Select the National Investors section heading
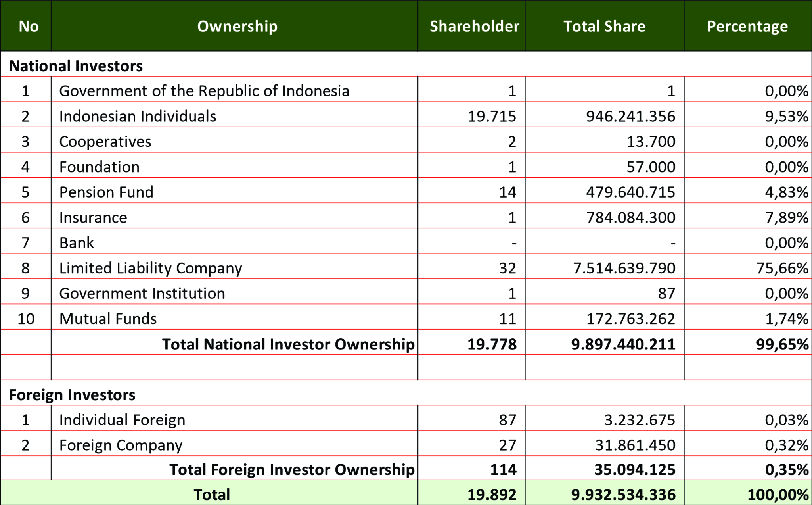The width and height of the screenshot is (812, 505). 76,66
